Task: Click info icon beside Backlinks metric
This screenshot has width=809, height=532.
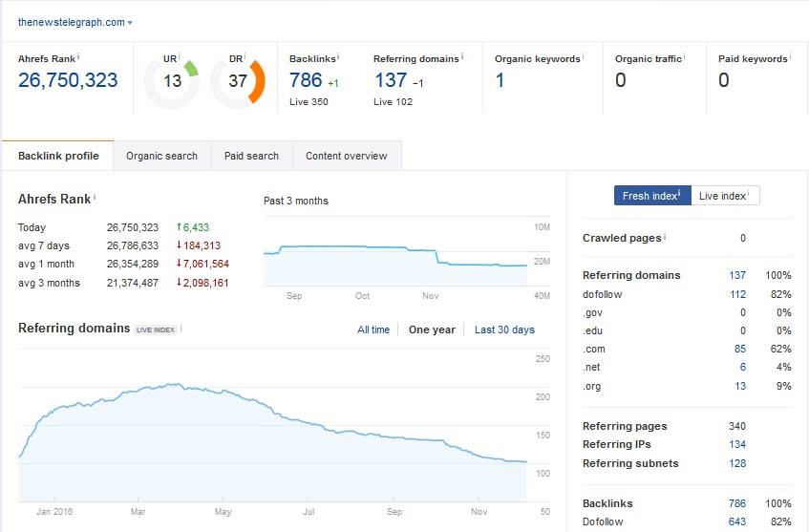Action: [338, 56]
